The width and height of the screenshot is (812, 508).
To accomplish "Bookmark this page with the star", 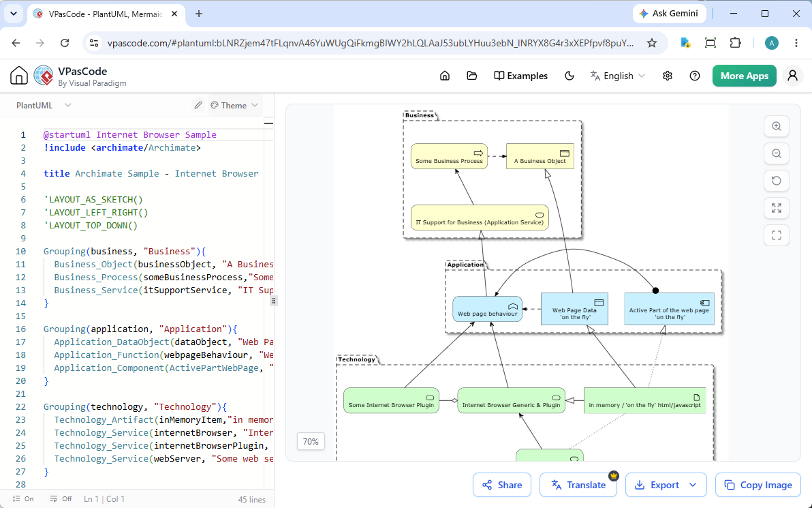I will 651,43.
